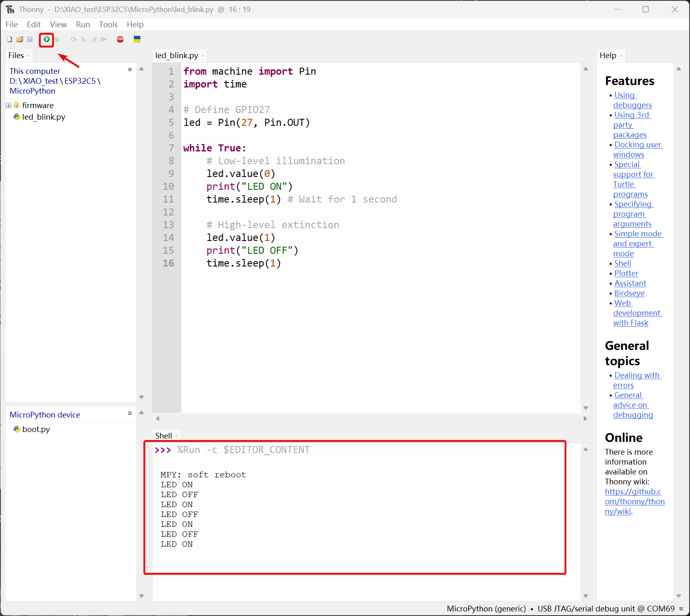Open This computer panel hamburger menu
The width and height of the screenshot is (690, 616).
(130, 70)
